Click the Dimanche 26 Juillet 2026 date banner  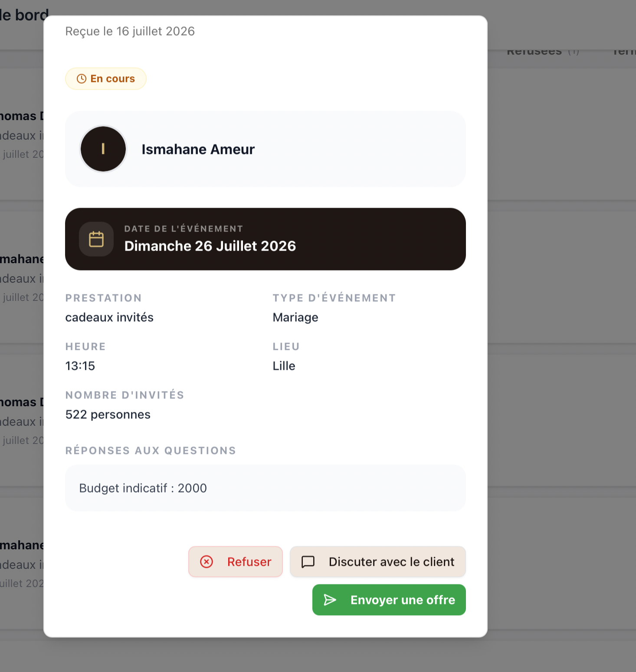[266, 239]
